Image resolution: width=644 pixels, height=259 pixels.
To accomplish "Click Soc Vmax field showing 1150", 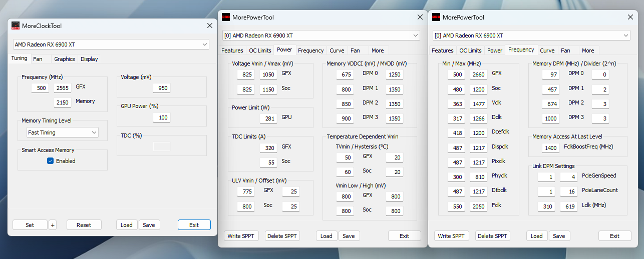I will pos(268,89).
